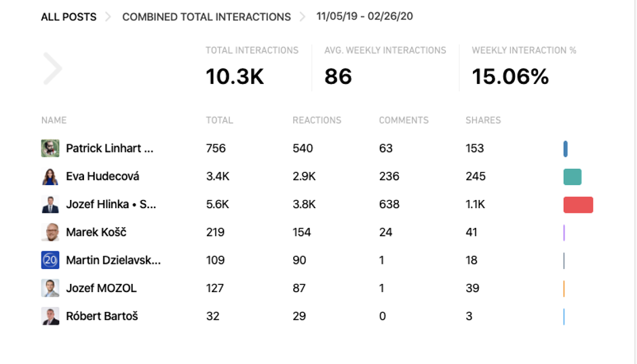Viewport: 637px width, 364px height.
Task: Open Combined Total Interactions breadcrumb dropdown
Action: coord(206,17)
